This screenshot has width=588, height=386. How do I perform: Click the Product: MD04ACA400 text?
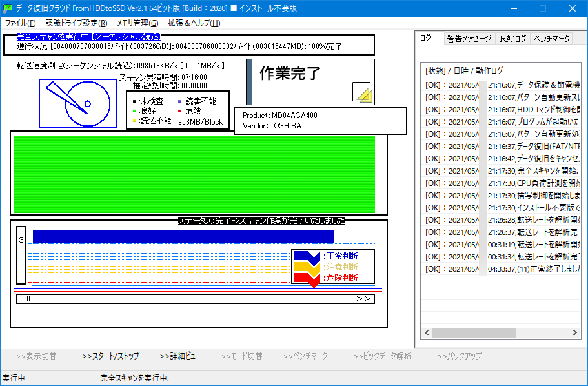(279, 116)
